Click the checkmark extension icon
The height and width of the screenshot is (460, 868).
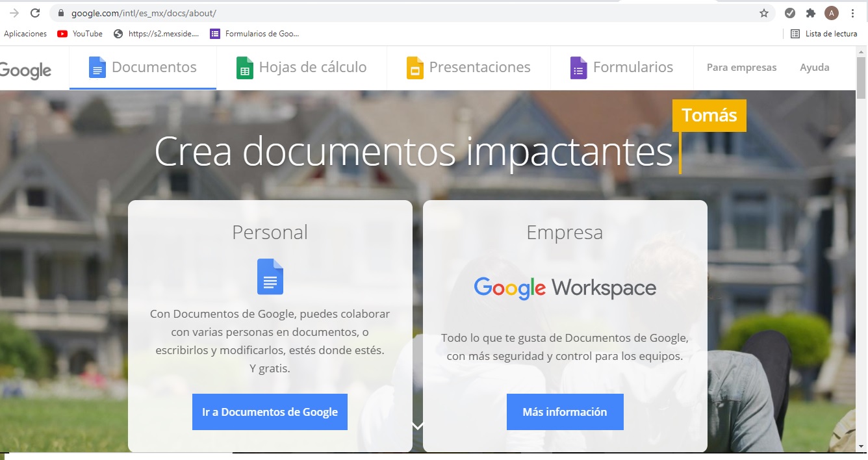tap(790, 13)
